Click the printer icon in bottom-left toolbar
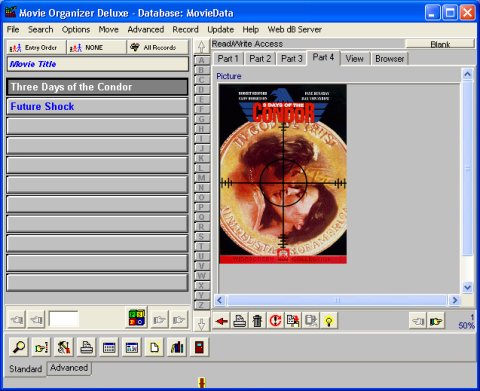Screen dimensions: 480x391 tap(86, 347)
